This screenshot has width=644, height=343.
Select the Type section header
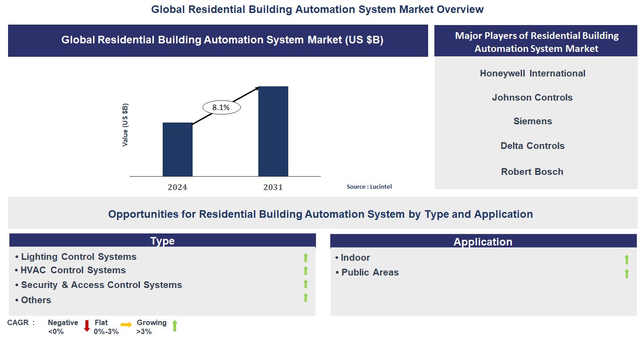point(162,241)
